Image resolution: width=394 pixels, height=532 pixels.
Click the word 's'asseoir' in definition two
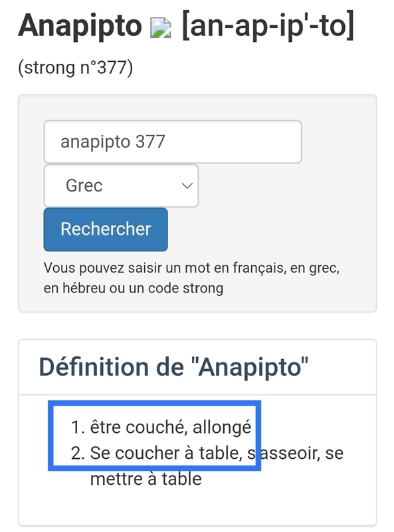pyautogui.click(x=284, y=453)
